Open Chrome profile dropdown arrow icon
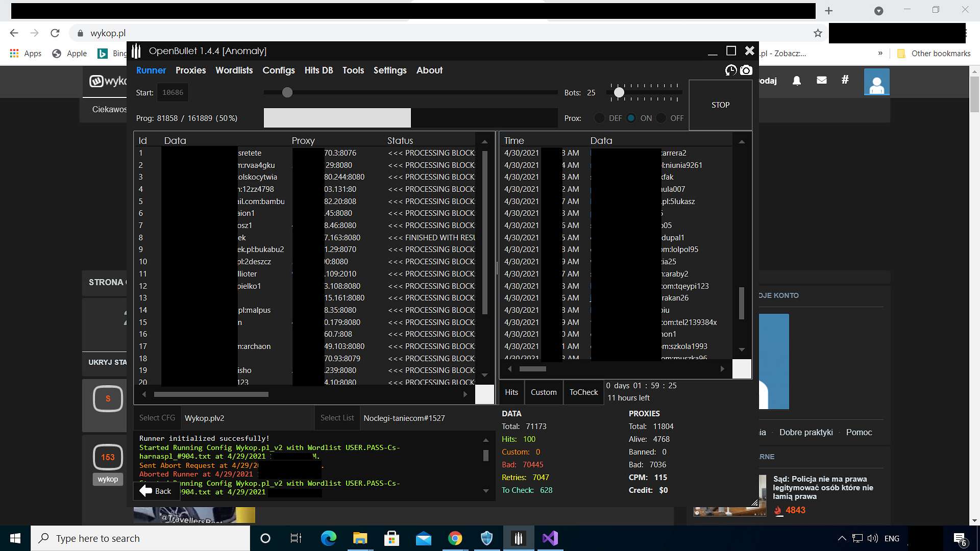 point(878,11)
